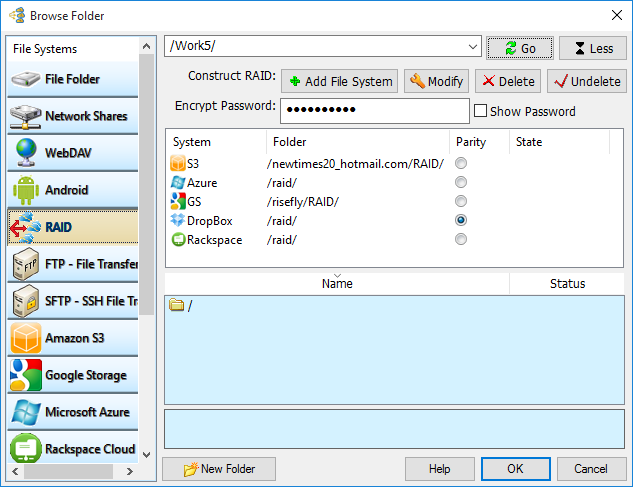The width and height of the screenshot is (633, 487).
Task: Click the File Systems vertical scrollbar down arrow
Action: pyautogui.click(x=147, y=455)
